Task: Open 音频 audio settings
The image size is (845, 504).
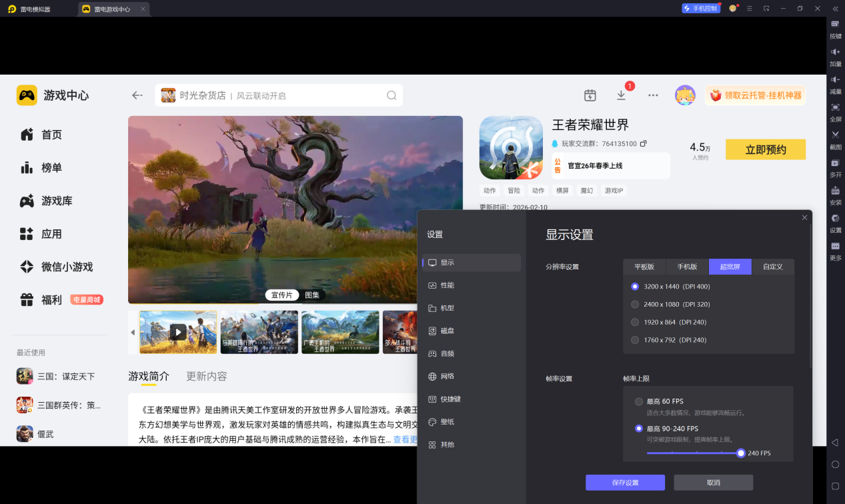Action: tap(472, 353)
